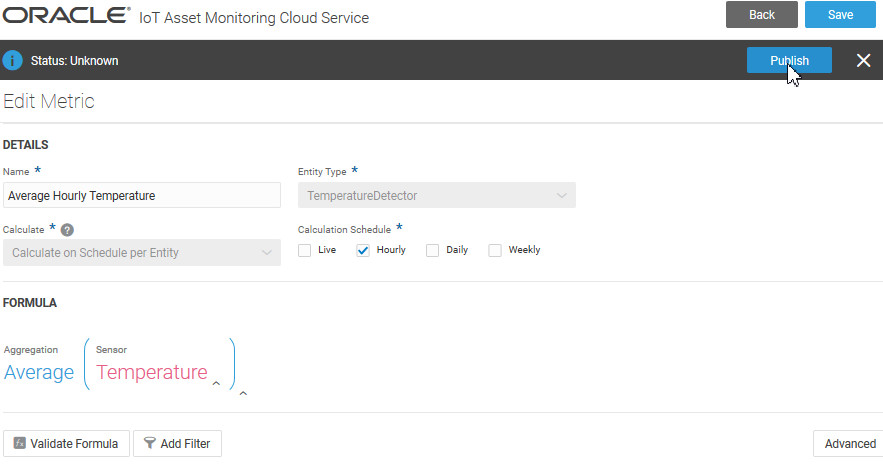Validate Formula button
883x465 pixels.
[x=66, y=444]
